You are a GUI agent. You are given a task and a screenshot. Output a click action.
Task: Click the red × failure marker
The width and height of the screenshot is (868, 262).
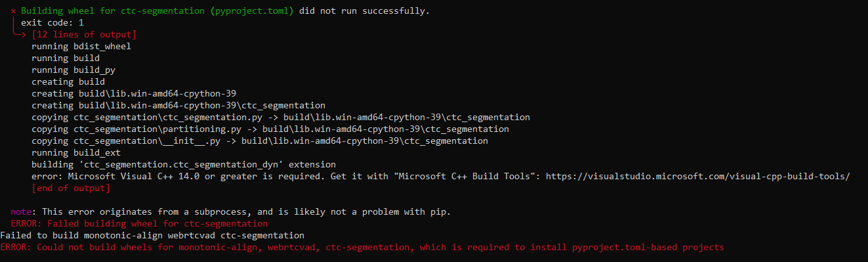tap(13, 11)
